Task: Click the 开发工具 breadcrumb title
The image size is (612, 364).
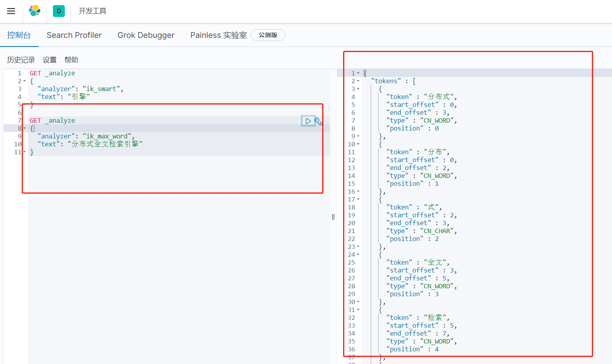Action: [x=92, y=11]
